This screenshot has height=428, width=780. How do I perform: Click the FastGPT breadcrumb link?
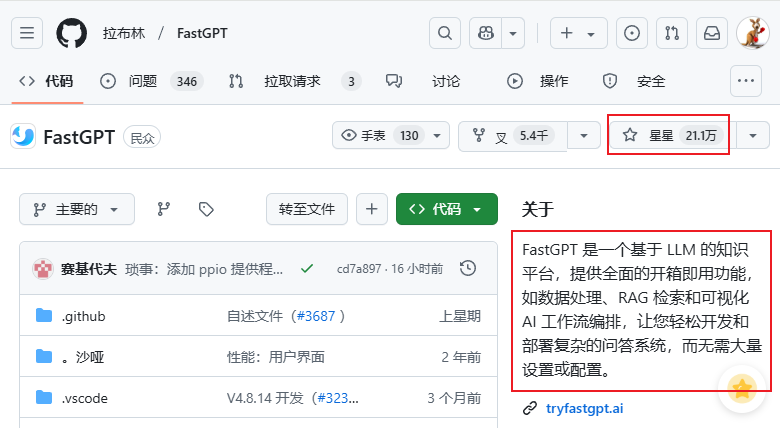tap(202, 33)
